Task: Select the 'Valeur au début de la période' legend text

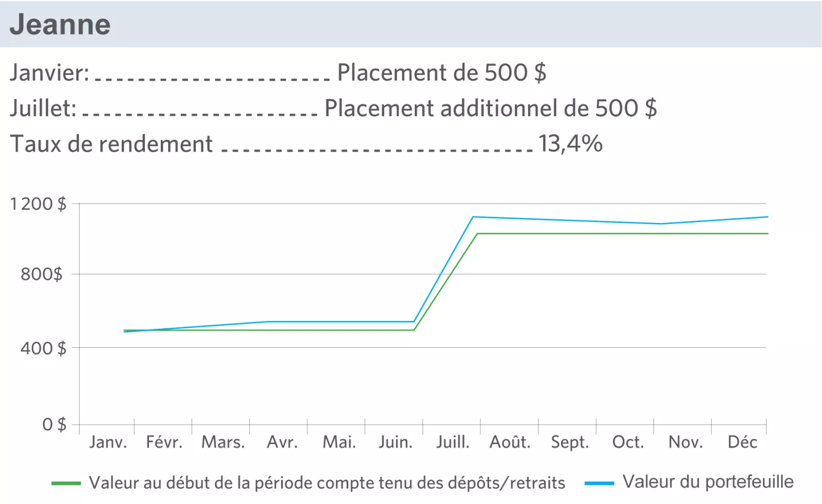Action: (x=327, y=483)
